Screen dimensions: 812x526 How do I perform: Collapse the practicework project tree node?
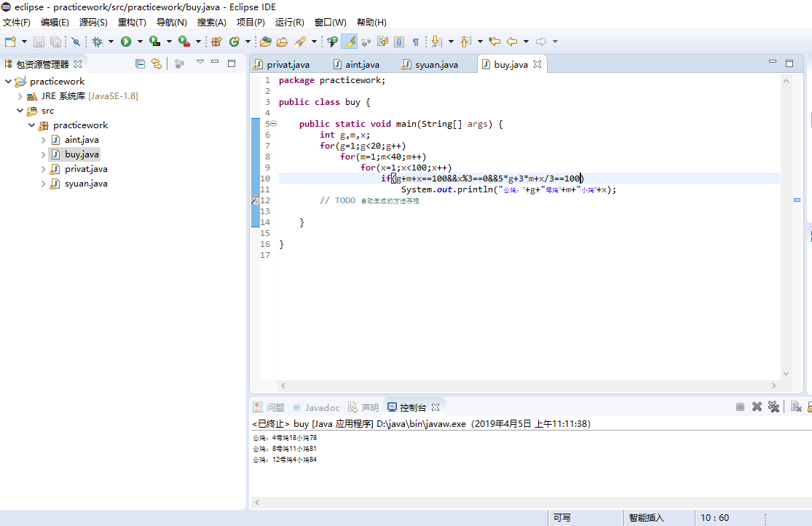pos(8,82)
